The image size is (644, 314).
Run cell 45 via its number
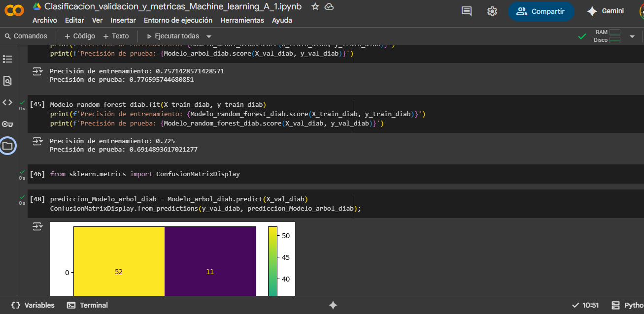[37, 104]
